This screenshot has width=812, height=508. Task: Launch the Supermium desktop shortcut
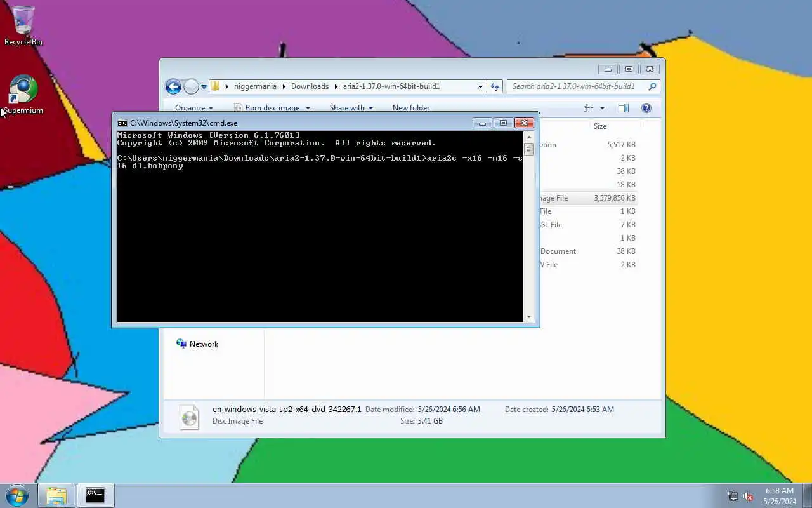pos(23,95)
